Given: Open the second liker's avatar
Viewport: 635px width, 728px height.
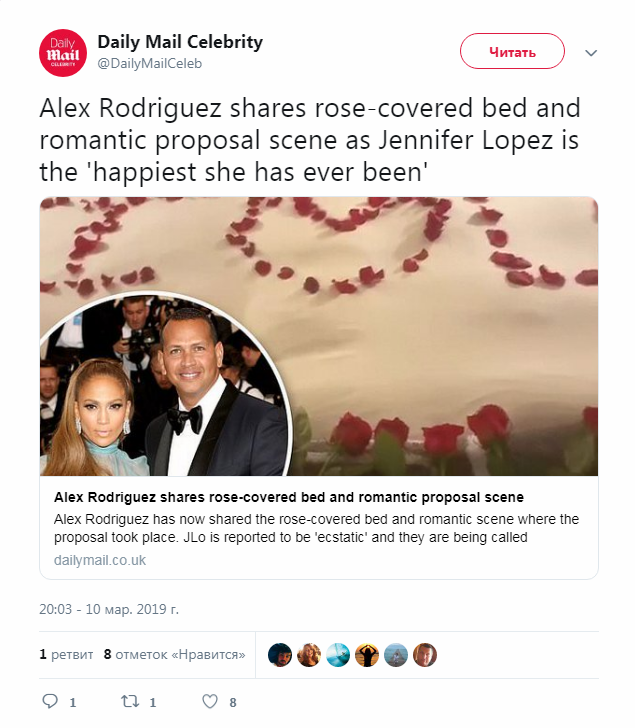Looking at the screenshot, I should (309, 655).
